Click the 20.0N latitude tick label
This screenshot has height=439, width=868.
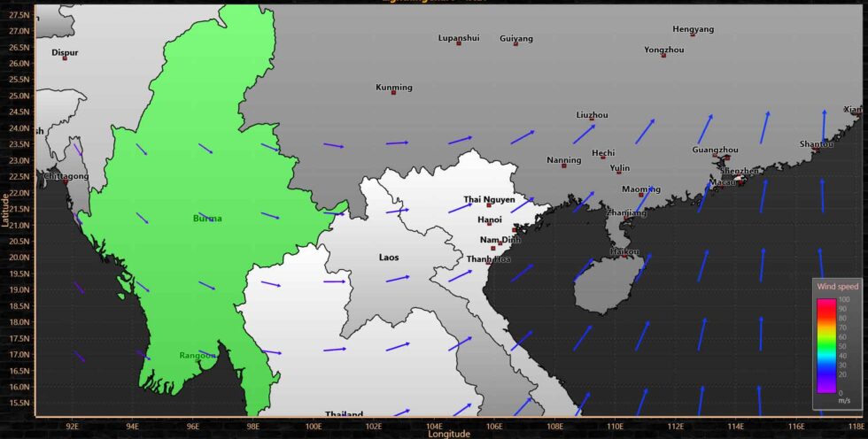click(x=19, y=257)
